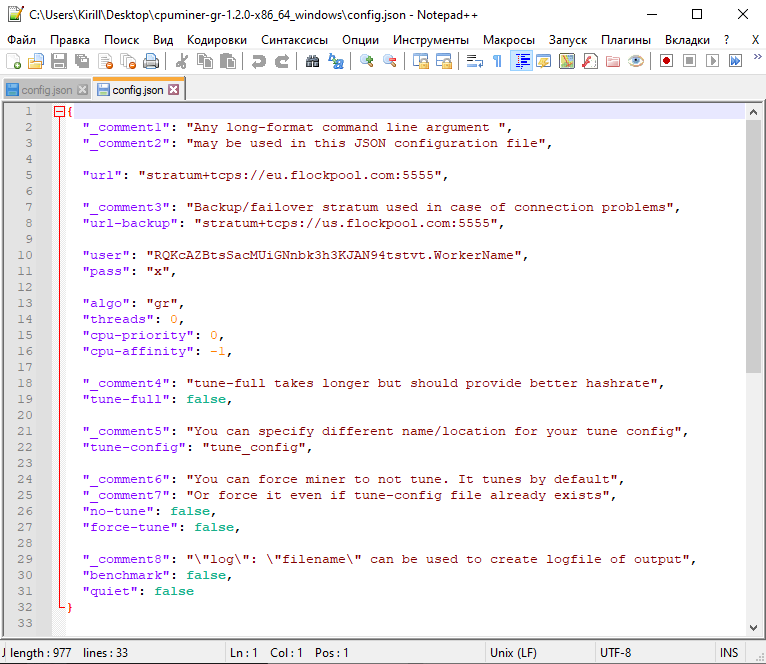
Task: Open the Синтаксисы menu
Action: [x=295, y=40]
